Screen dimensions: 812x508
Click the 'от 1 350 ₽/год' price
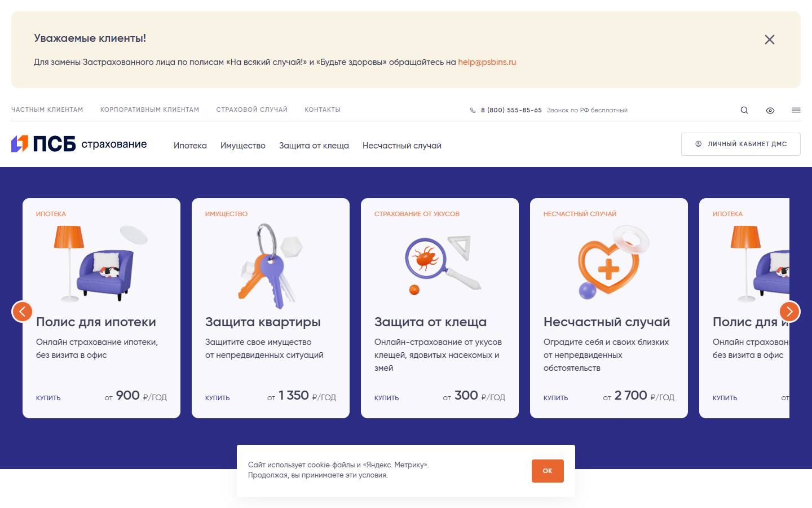[302, 396]
